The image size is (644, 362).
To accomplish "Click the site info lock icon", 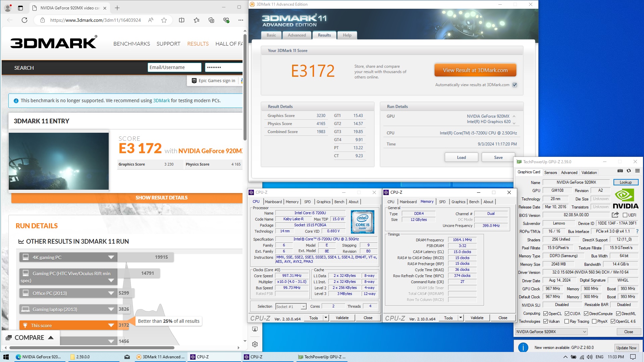I will (x=43, y=20).
